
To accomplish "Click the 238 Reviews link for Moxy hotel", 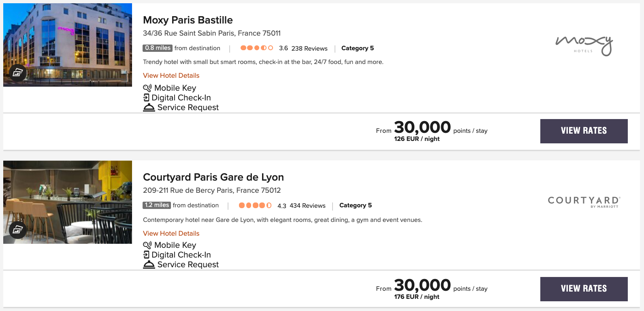I will click(309, 48).
